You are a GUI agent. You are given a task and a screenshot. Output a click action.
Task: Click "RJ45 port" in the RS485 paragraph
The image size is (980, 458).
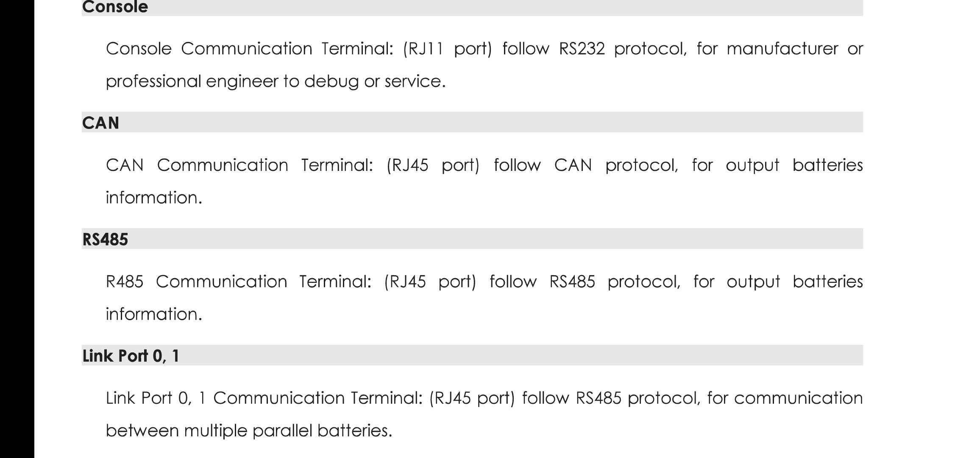(430, 282)
